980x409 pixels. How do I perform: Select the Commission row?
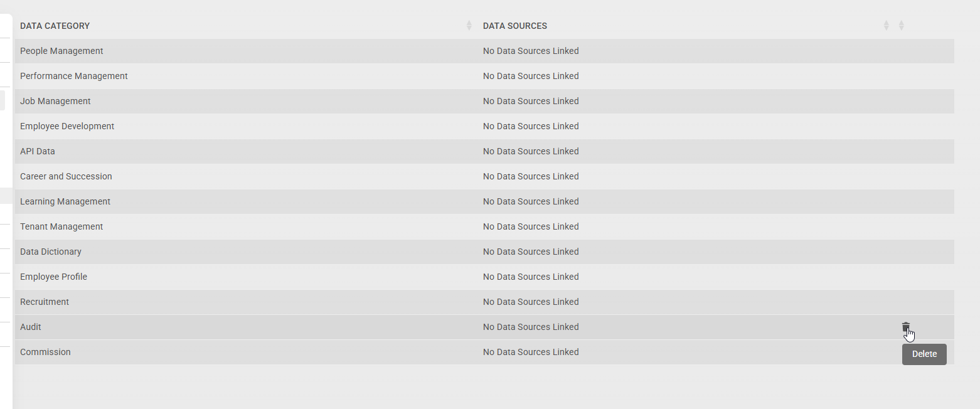[x=45, y=352]
